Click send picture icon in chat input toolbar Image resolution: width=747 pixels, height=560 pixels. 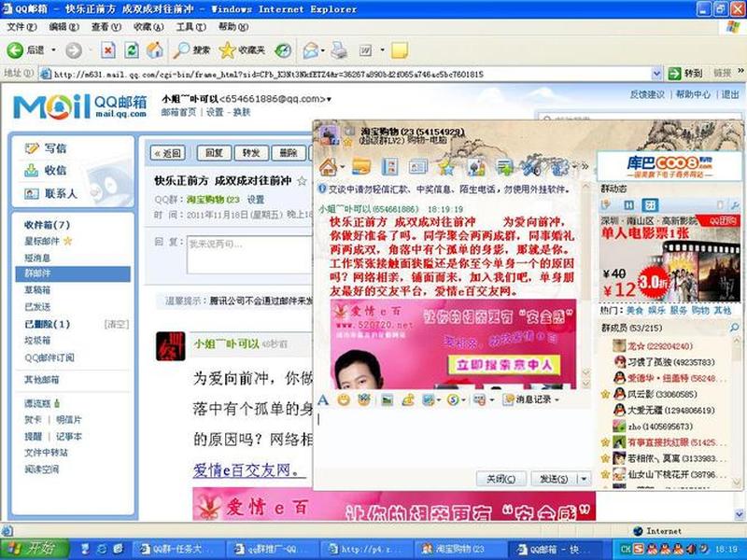pos(387,400)
